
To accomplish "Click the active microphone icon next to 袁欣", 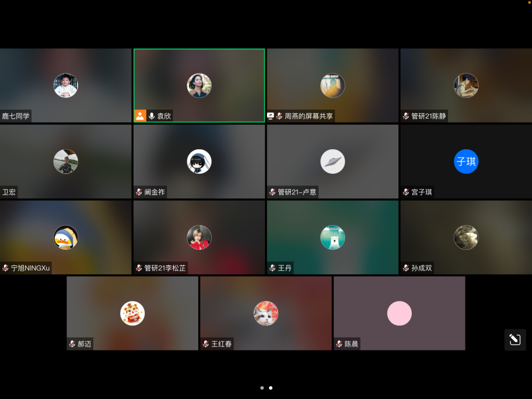I will tap(152, 116).
